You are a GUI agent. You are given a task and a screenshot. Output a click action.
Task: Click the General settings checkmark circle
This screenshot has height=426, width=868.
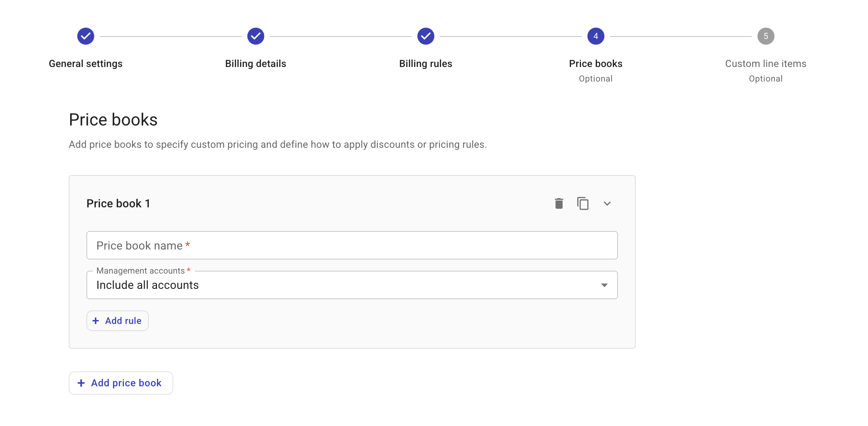pos(85,35)
